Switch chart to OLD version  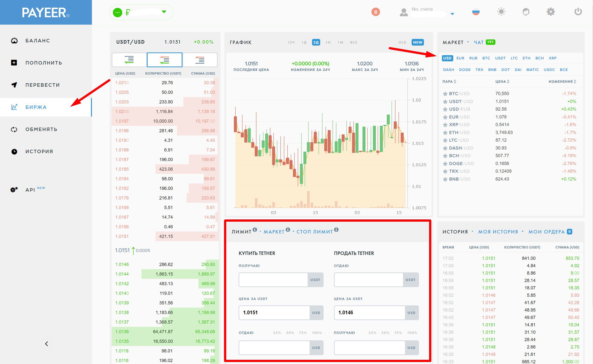click(402, 42)
